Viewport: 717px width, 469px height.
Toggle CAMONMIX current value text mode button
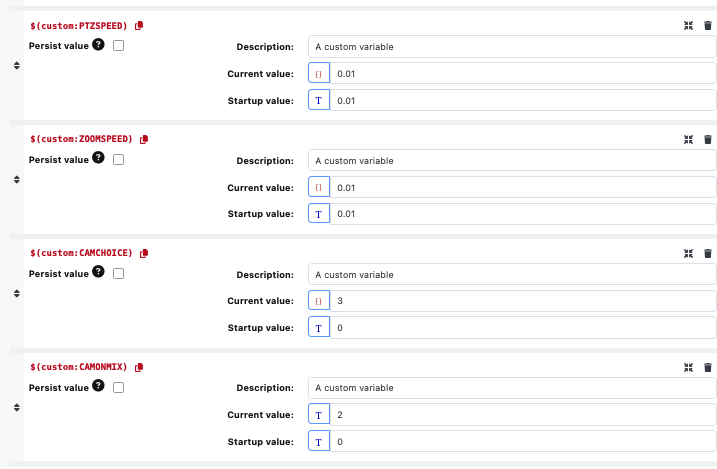tap(319, 415)
